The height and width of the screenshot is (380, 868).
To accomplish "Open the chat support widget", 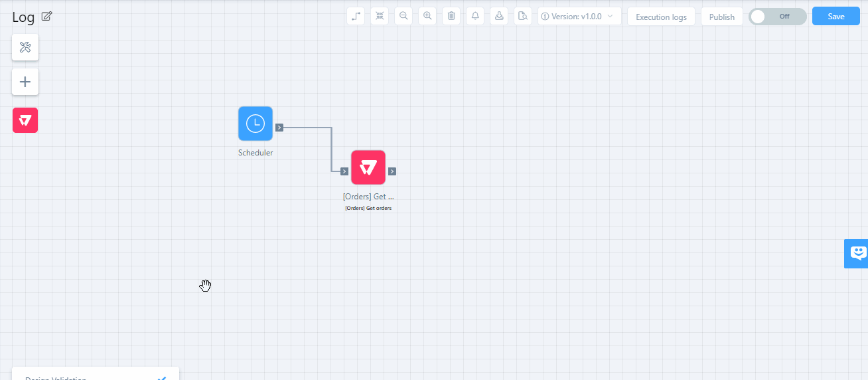I will (857, 253).
